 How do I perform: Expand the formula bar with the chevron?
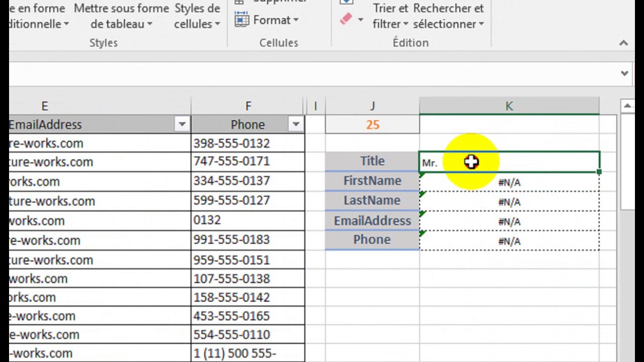(624, 73)
